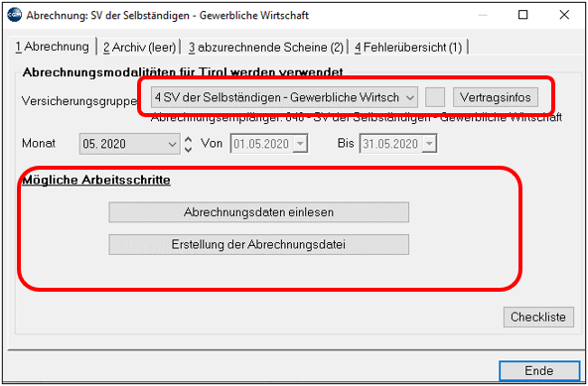Click the Monat label
Image resolution: width=588 pixels, height=386 pixels.
(x=39, y=143)
